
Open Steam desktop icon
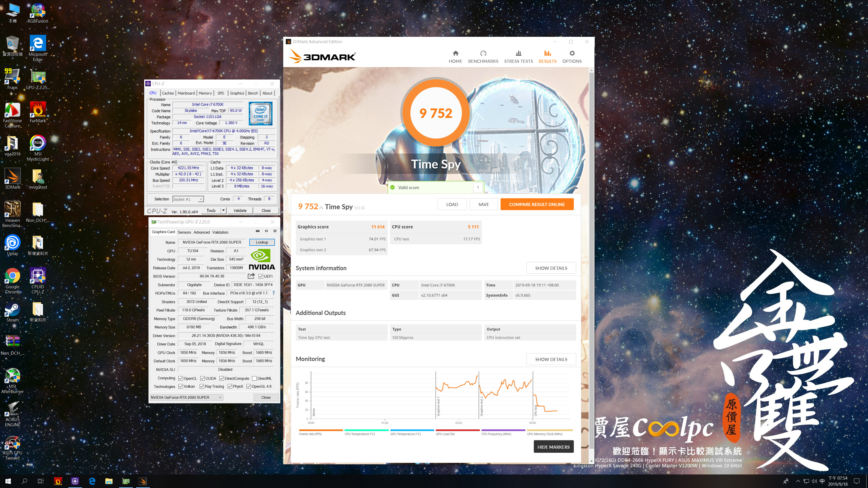click(12, 312)
